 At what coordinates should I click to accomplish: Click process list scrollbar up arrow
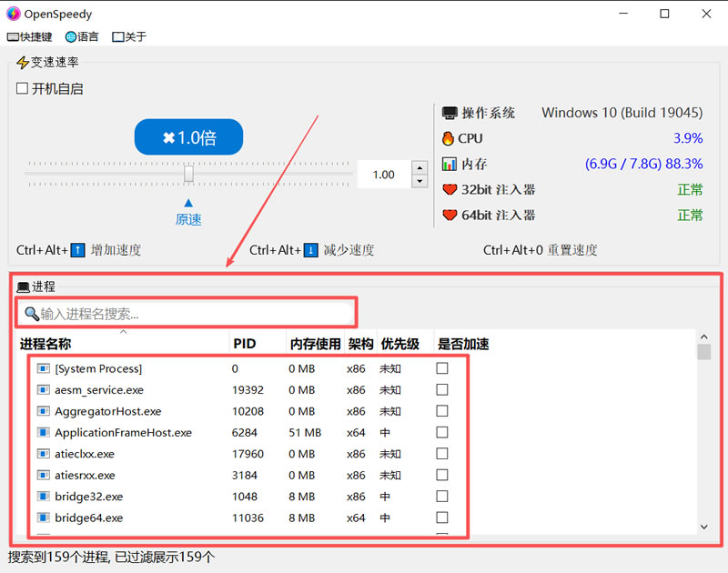(703, 337)
